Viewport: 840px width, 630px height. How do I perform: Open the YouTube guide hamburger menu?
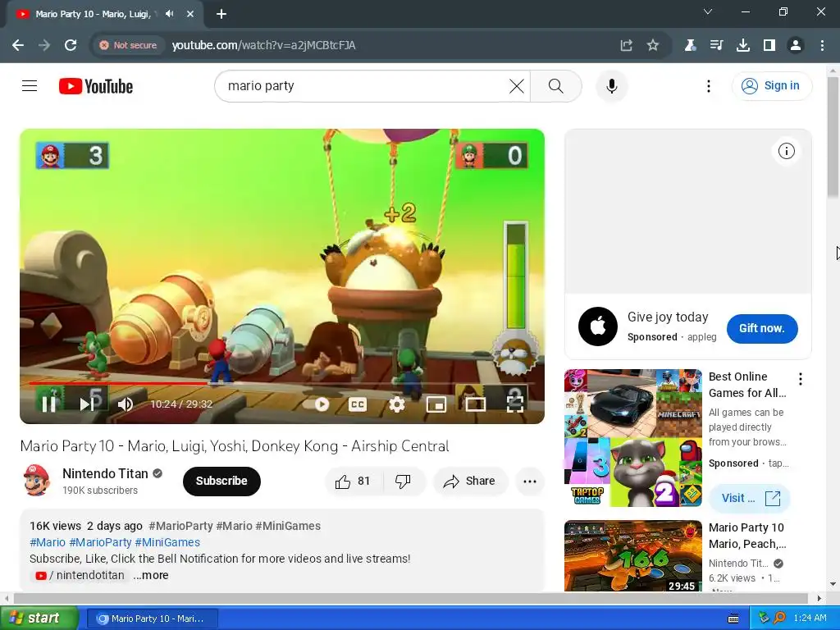click(x=30, y=85)
